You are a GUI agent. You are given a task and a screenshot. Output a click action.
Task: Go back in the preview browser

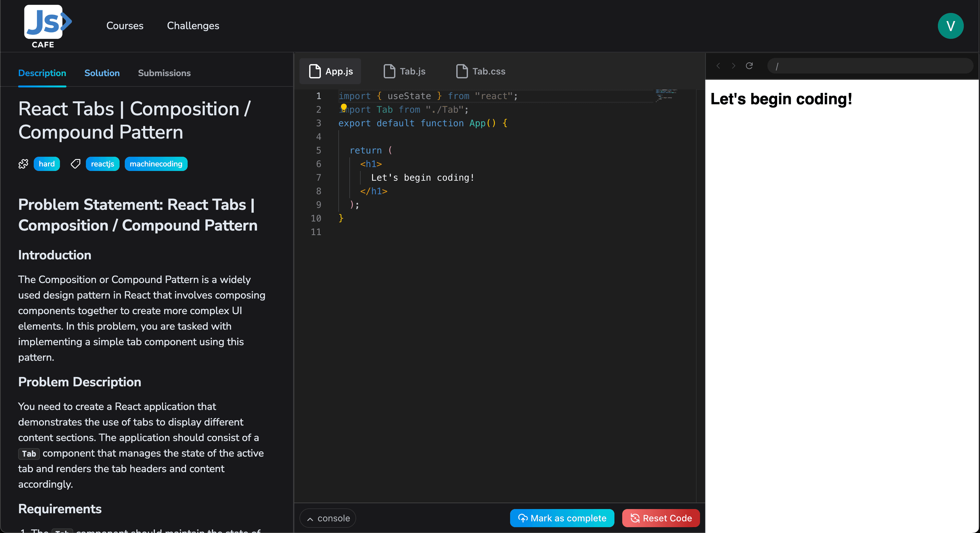click(x=718, y=66)
